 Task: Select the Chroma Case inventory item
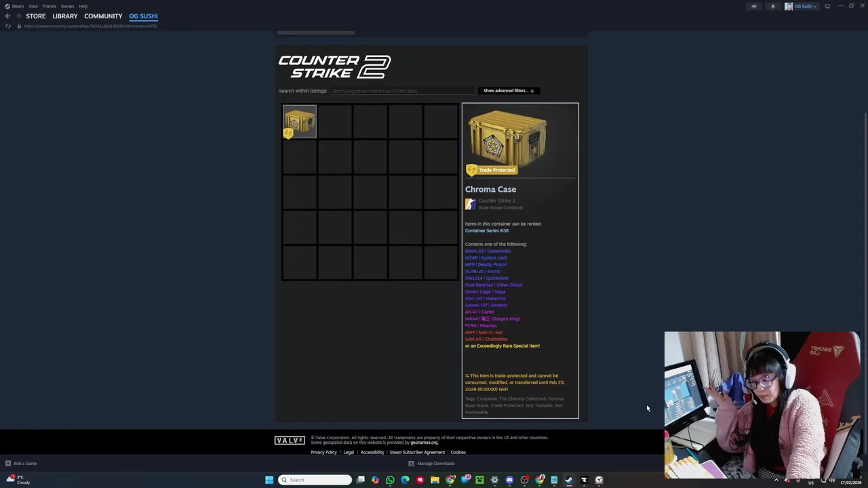coord(300,121)
